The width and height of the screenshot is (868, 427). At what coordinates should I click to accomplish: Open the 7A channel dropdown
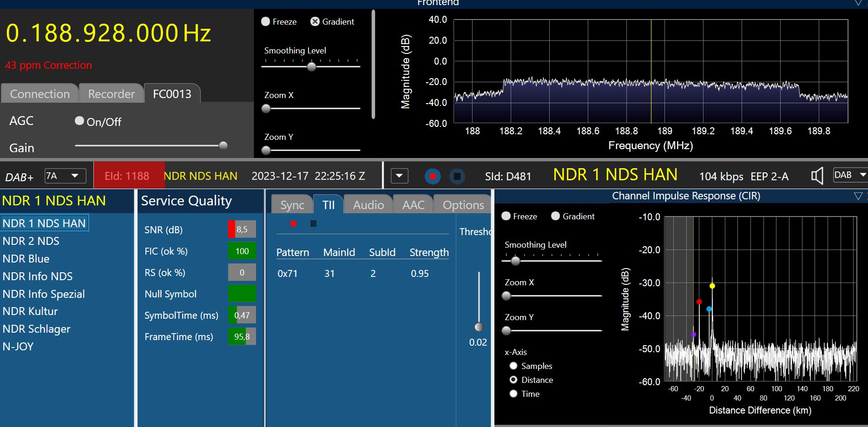[x=65, y=176]
